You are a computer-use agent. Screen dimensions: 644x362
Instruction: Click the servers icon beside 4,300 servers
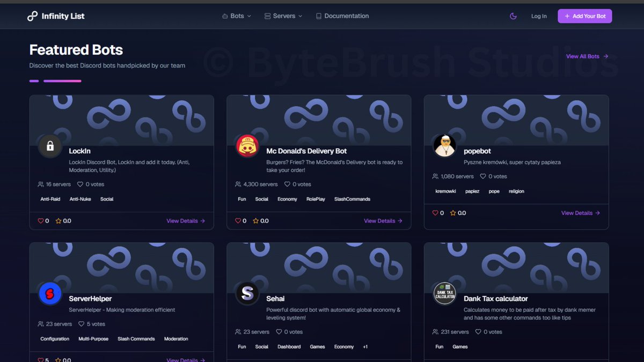(x=238, y=184)
